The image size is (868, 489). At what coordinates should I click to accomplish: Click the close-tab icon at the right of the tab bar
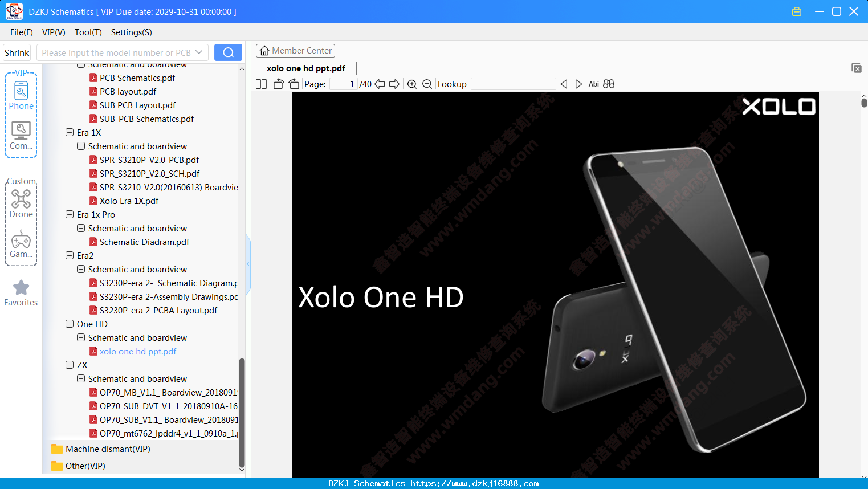point(857,68)
